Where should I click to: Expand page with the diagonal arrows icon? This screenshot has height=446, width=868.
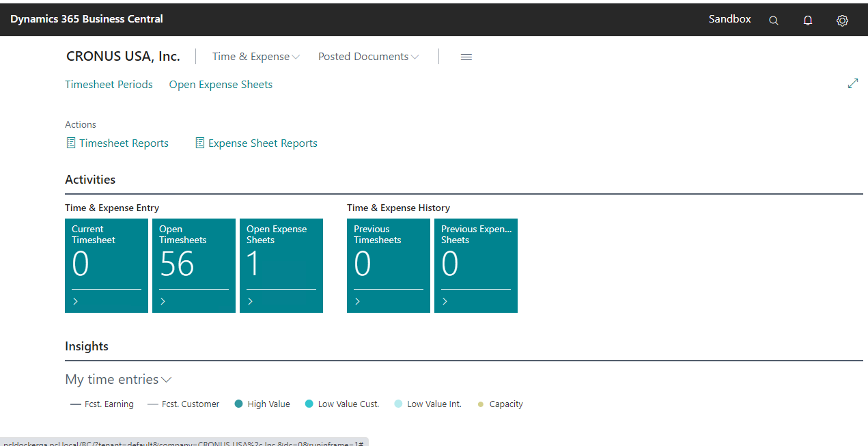pos(852,83)
